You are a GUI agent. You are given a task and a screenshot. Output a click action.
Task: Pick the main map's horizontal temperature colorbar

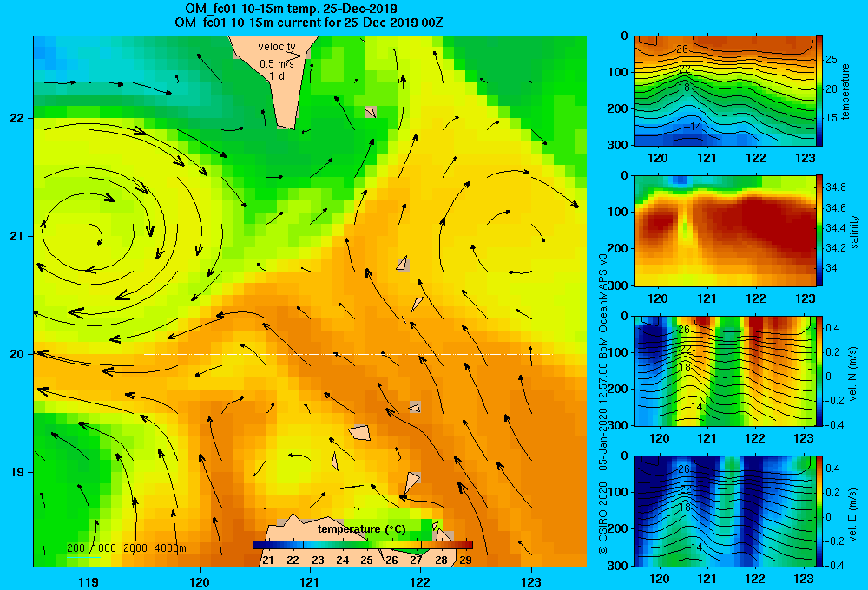pyautogui.click(x=363, y=545)
